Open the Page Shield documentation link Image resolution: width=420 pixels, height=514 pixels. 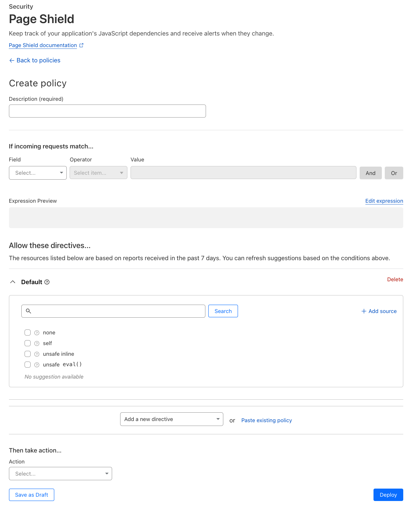click(43, 45)
